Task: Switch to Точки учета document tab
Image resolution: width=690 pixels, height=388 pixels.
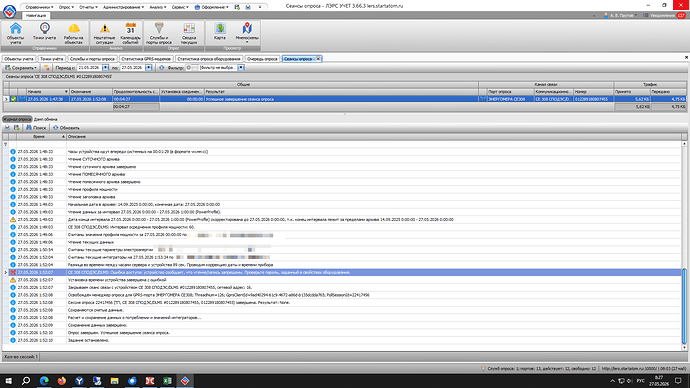Action: [51, 59]
